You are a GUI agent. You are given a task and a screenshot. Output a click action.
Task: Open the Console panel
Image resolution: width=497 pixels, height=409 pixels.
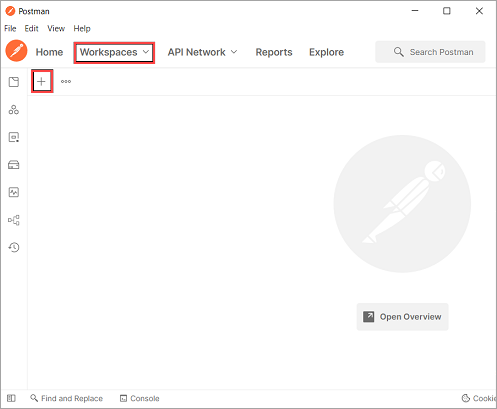(140, 398)
